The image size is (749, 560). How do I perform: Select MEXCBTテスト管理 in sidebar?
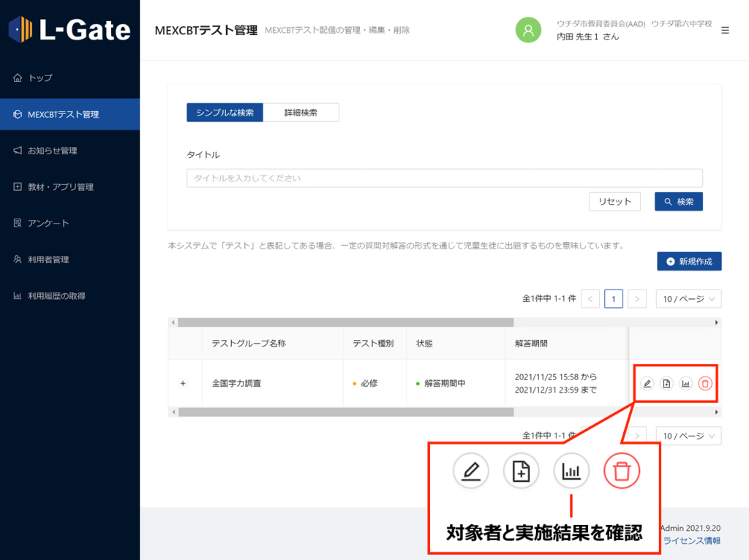69,114
